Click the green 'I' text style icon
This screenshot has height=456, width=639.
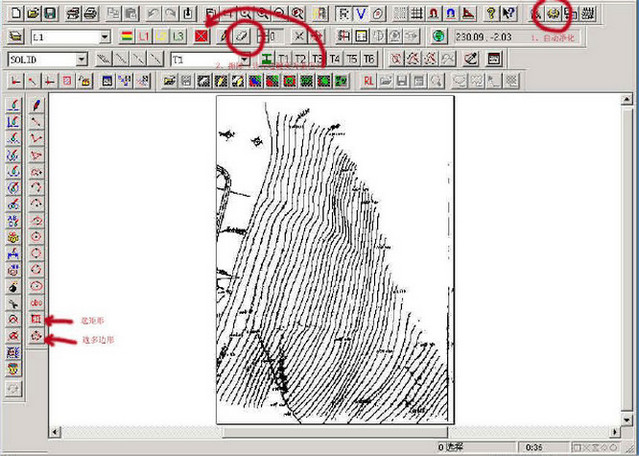point(267,59)
